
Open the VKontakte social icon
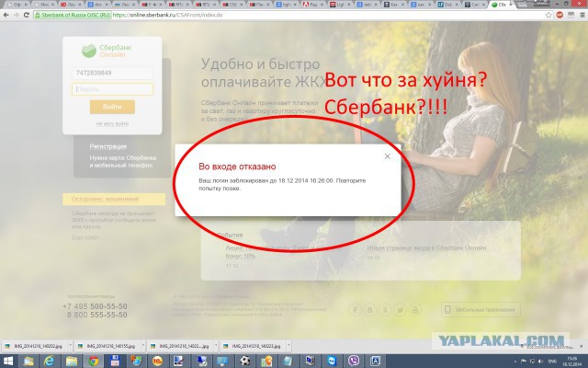370,310
